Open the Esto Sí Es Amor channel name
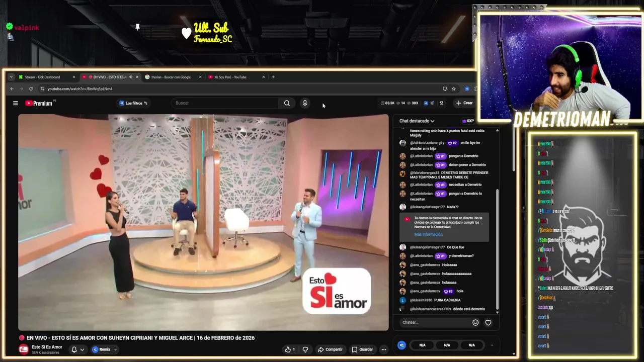 coord(47,347)
